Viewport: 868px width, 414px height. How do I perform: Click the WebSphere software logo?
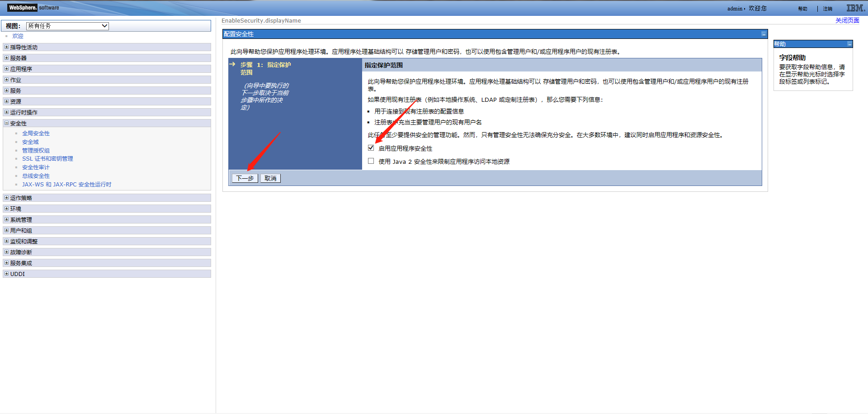(x=33, y=8)
